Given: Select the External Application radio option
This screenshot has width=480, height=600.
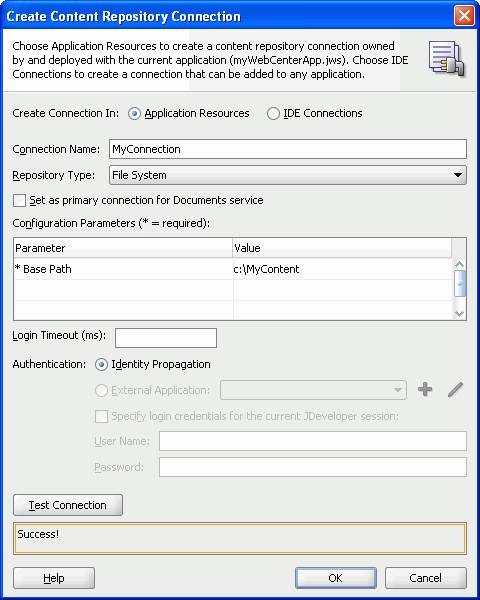Looking at the screenshot, I should 101,390.
